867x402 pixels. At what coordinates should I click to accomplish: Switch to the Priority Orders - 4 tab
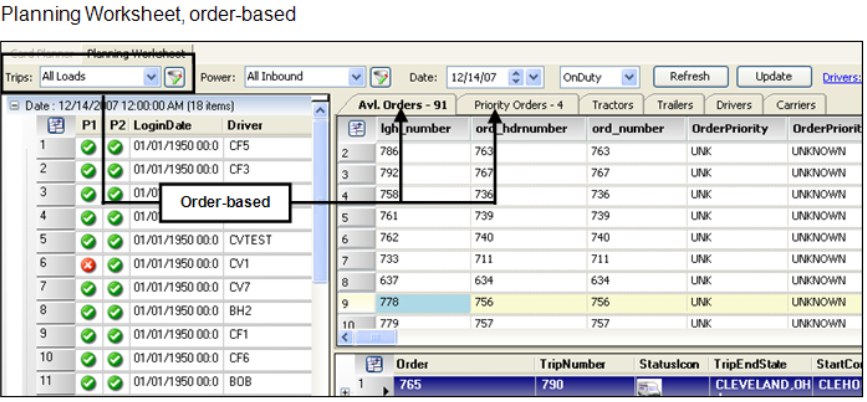pyautogui.click(x=518, y=105)
